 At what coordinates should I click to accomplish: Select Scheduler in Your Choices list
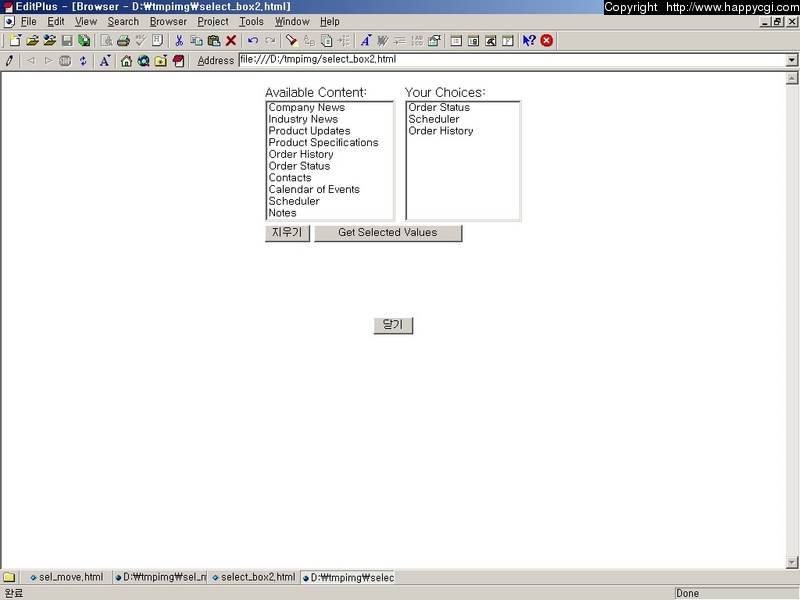[463, 119]
